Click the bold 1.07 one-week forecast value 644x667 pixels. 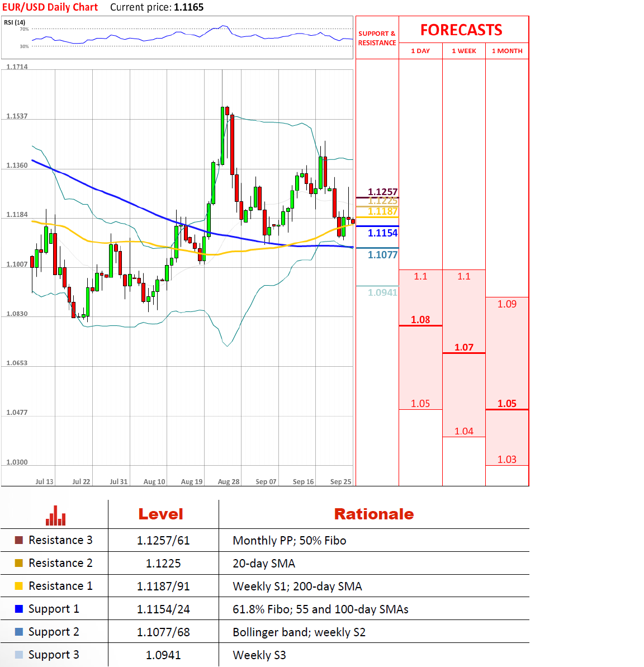pos(463,347)
